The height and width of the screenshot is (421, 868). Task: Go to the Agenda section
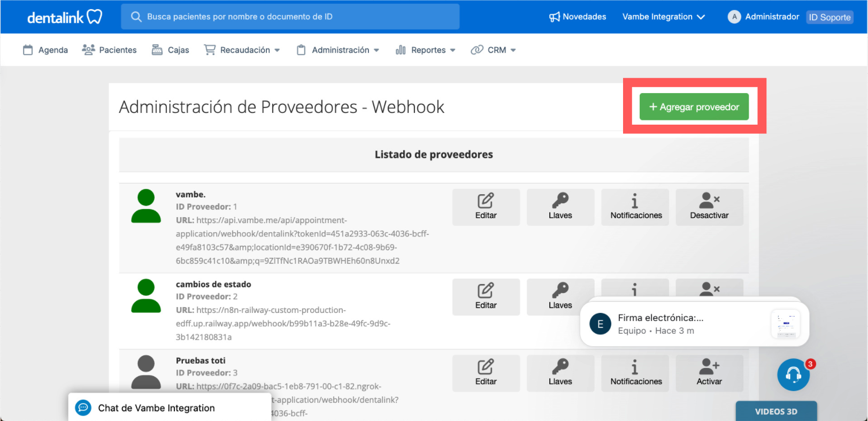pos(45,50)
